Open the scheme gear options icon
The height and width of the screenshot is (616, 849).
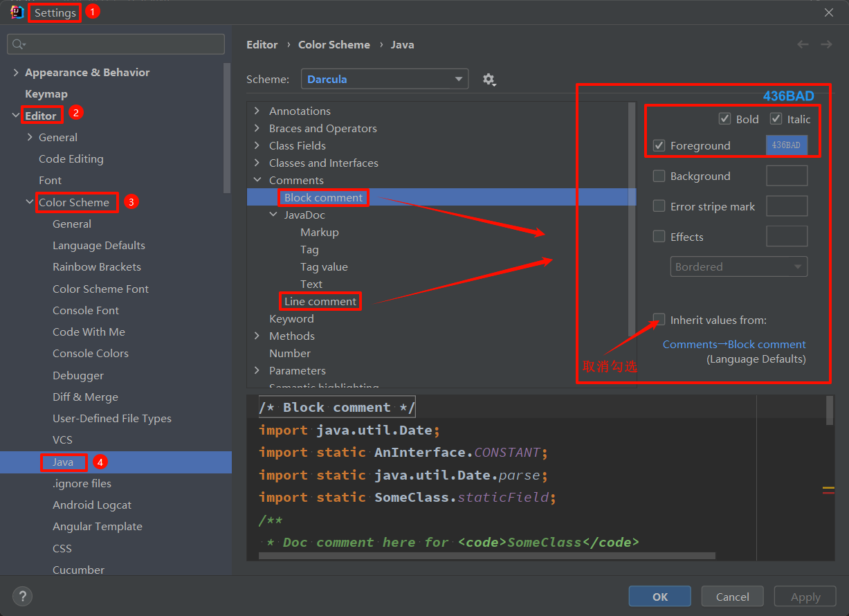(489, 80)
